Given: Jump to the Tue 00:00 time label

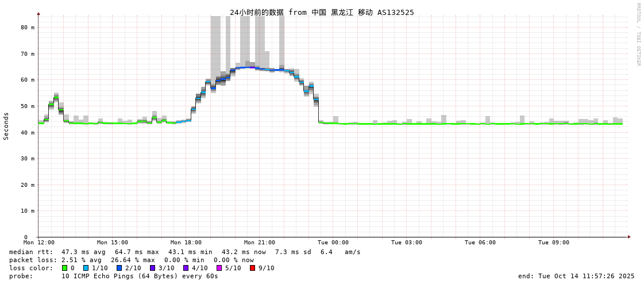Looking at the screenshot, I should (333, 243).
